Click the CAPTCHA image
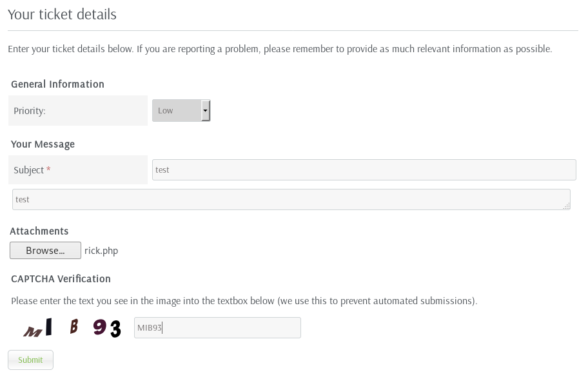588x377 pixels. (72, 328)
